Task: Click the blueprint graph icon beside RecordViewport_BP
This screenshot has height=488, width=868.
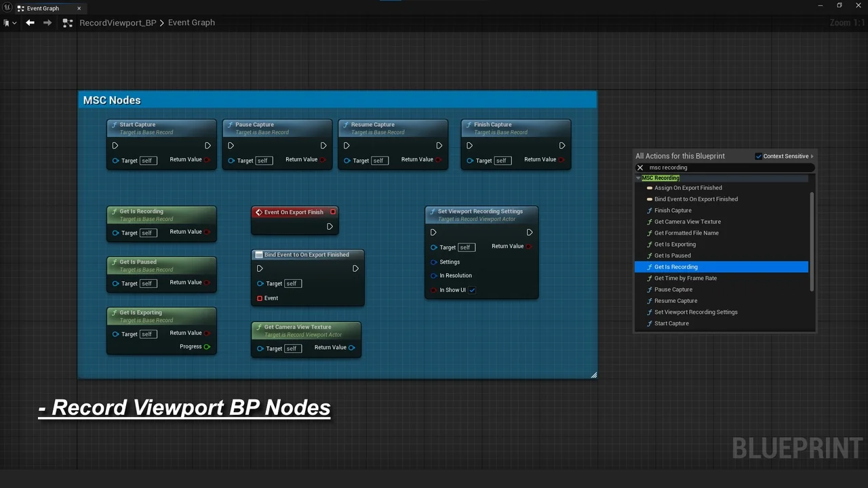Action: (67, 23)
